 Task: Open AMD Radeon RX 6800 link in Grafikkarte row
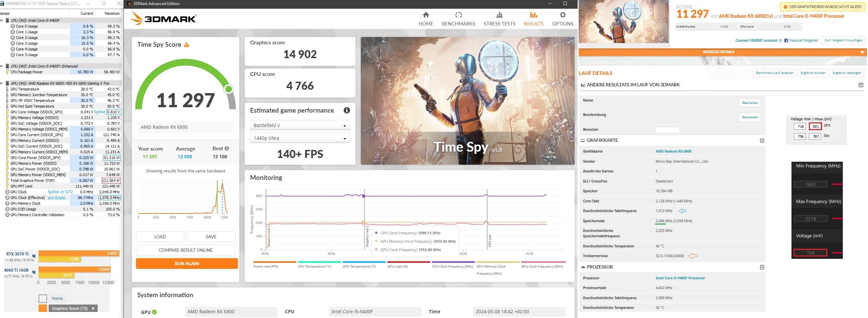(x=673, y=151)
